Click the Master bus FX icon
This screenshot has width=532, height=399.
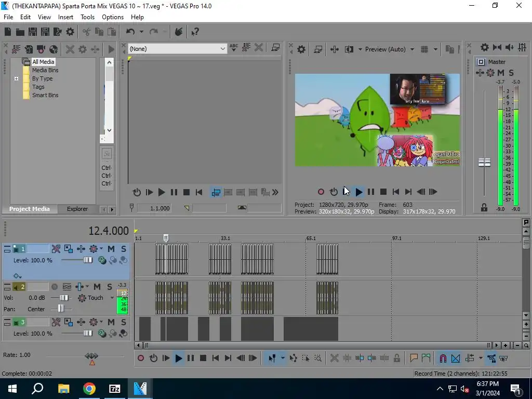pos(490,73)
